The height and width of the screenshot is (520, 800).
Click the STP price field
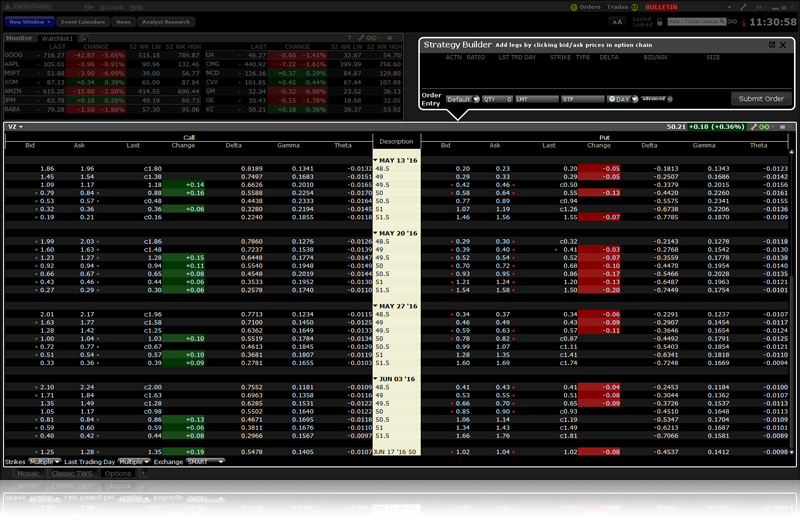tap(583, 99)
